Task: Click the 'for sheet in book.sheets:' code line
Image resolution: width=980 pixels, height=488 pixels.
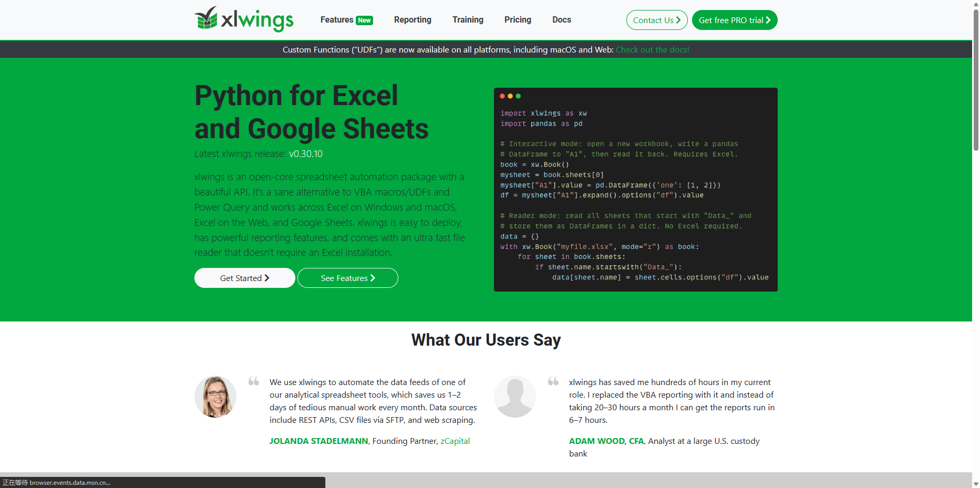Action: (572, 257)
